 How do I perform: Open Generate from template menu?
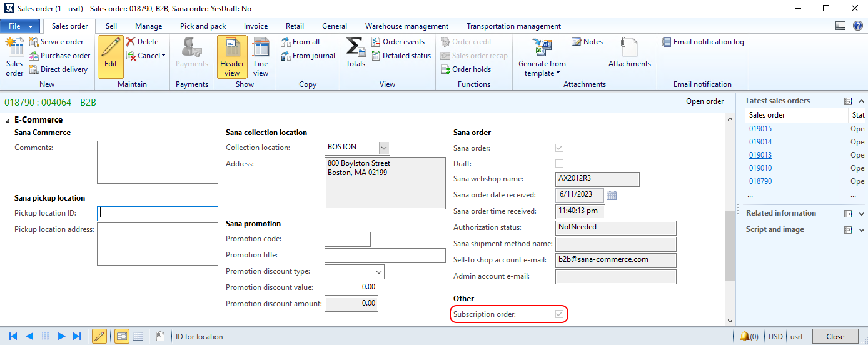pos(542,57)
